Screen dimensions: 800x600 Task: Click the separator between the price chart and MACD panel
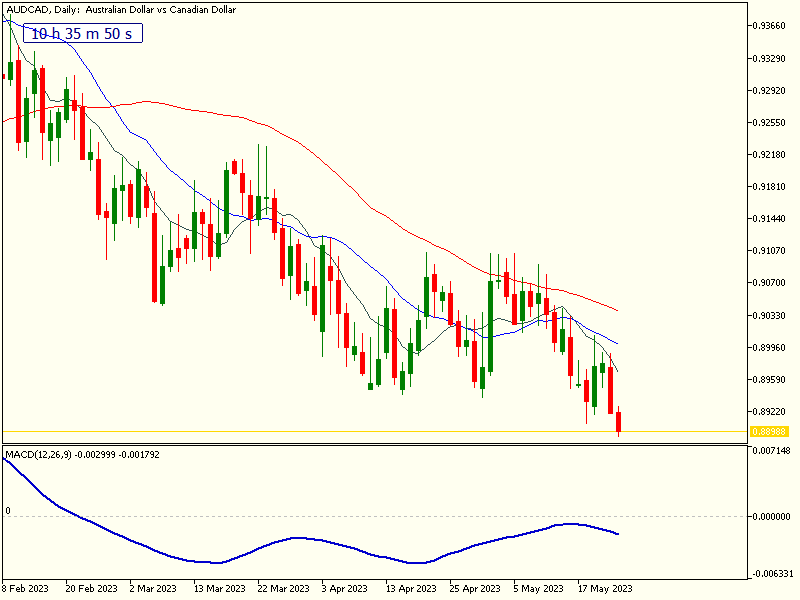point(374,445)
